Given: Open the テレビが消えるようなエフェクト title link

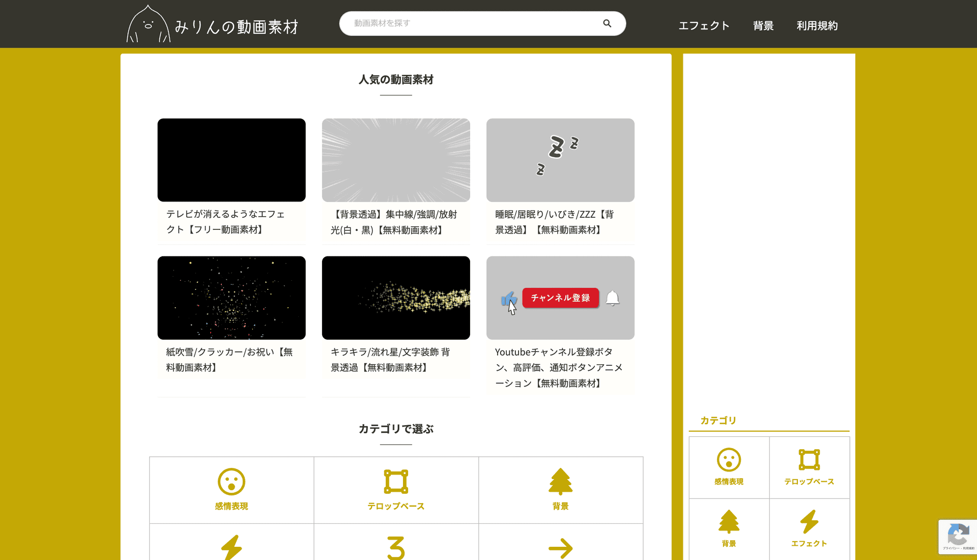Looking at the screenshot, I should (x=225, y=222).
